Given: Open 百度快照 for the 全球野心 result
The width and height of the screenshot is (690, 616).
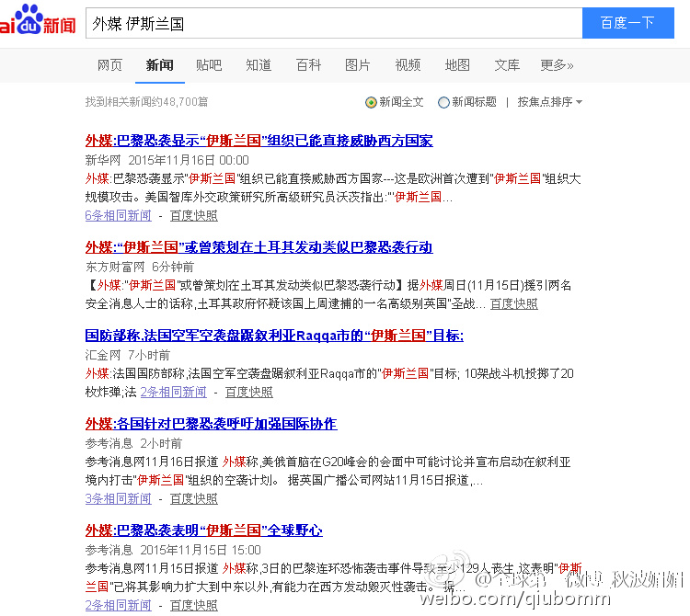Looking at the screenshot, I should 194,606.
